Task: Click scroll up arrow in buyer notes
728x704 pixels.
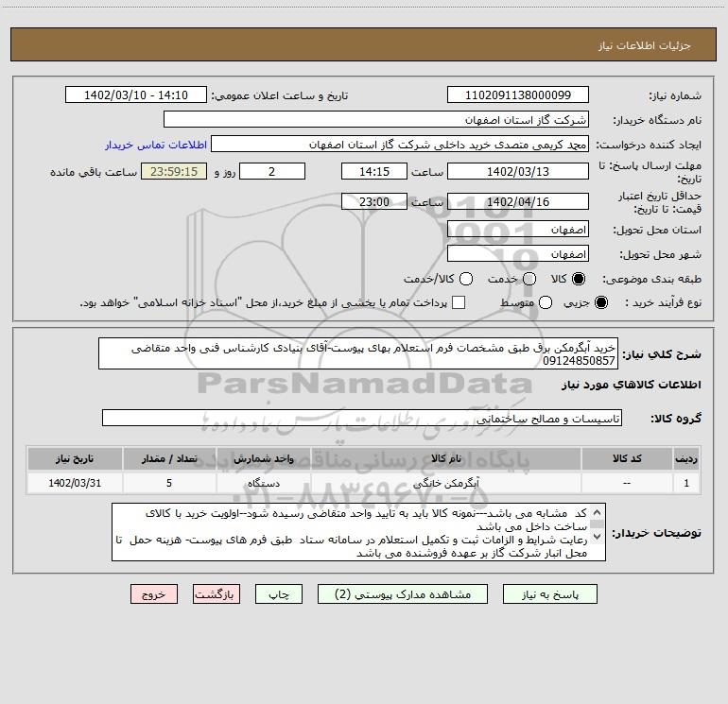Action: pos(598,513)
